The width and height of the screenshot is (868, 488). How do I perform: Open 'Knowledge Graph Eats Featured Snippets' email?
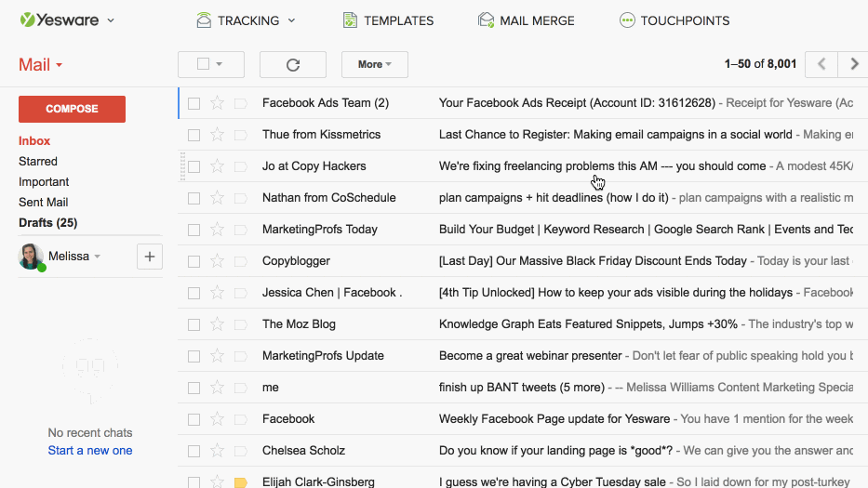588,324
